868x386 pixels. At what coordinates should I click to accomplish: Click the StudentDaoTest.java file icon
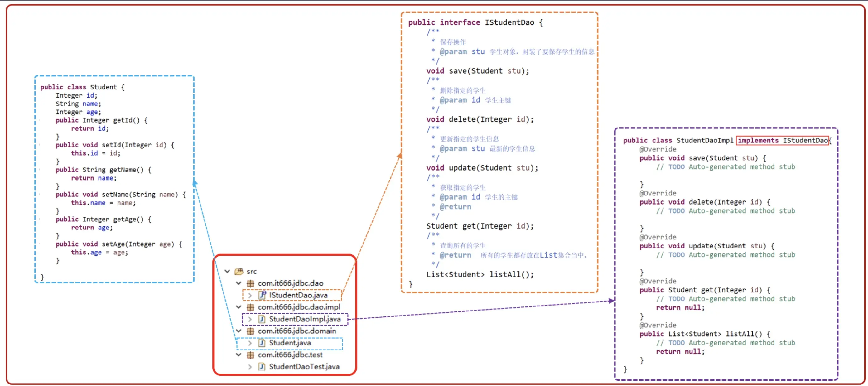tap(262, 366)
